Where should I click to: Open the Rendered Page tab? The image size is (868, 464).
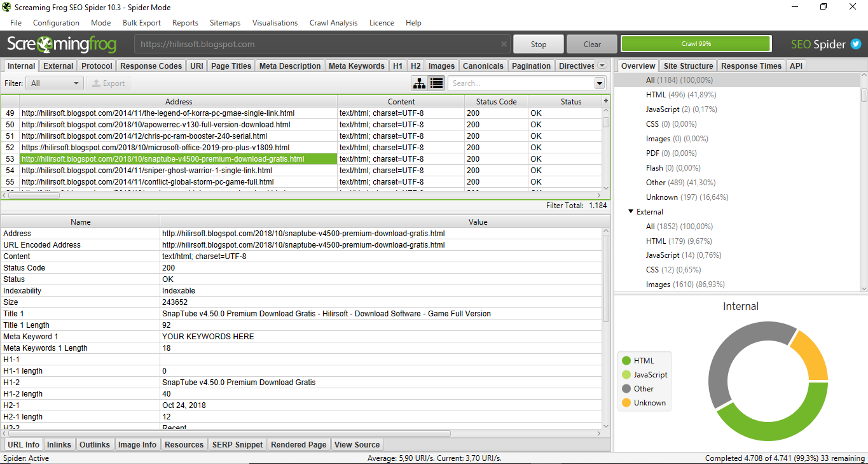(299, 444)
